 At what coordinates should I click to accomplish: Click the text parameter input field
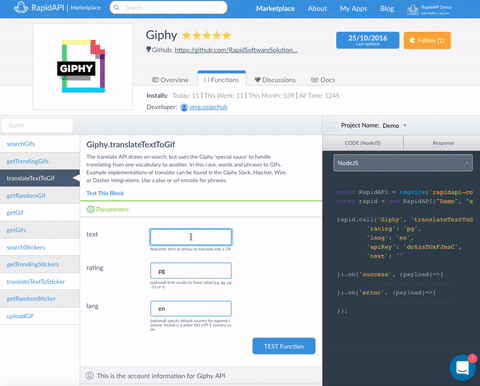pyautogui.click(x=191, y=237)
